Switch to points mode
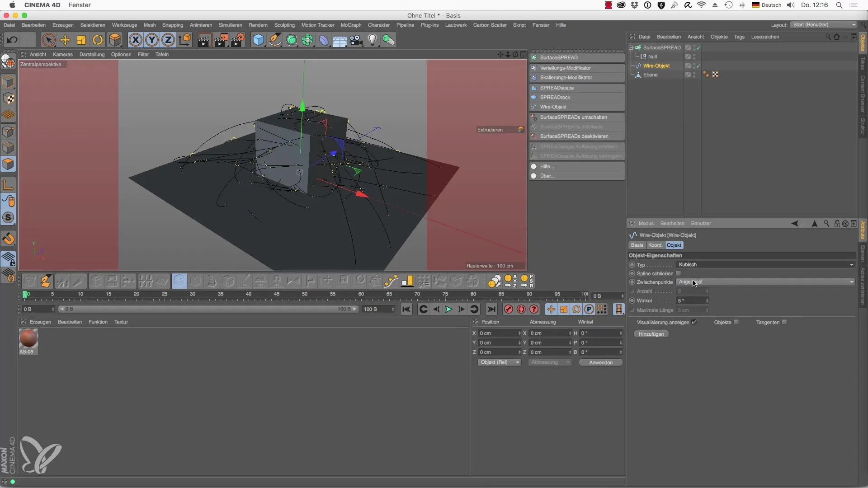Screen dimensions: 868x488 coord(8,131)
